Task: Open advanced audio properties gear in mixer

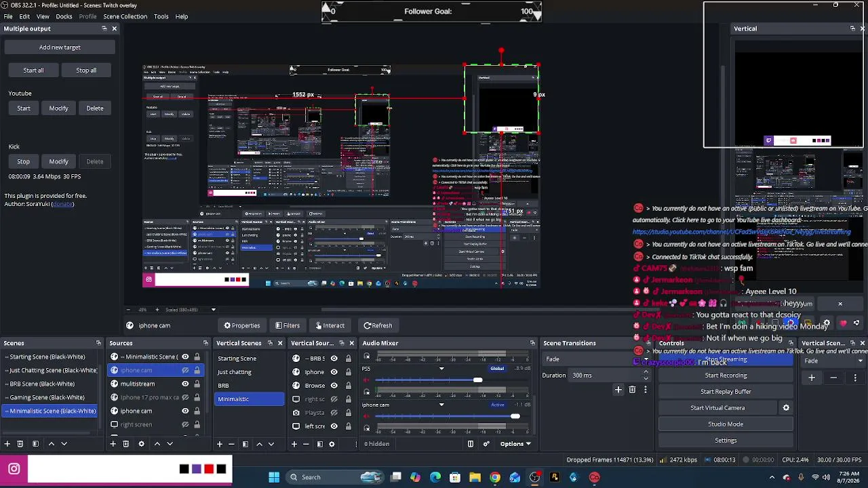Action: 486,444
